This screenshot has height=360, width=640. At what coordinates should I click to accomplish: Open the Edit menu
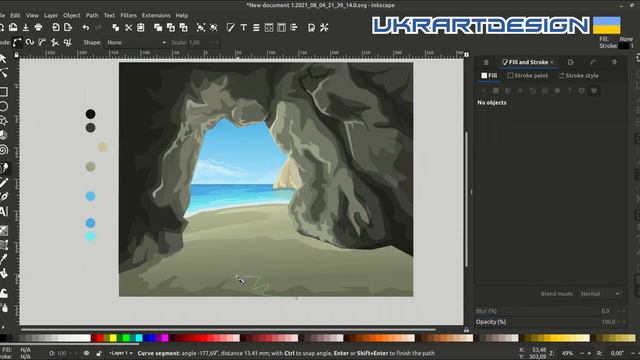(16, 15)
